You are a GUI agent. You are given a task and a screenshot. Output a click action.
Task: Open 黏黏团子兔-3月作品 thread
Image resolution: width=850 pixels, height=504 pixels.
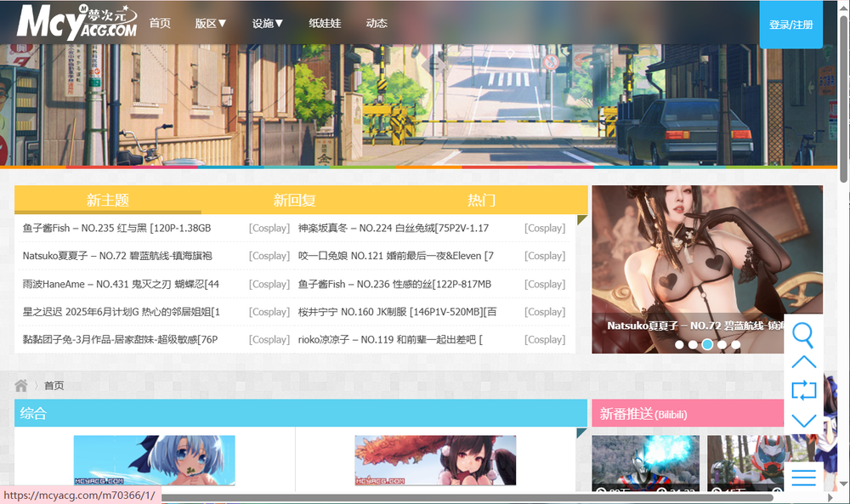pyautogui.click(x=120, y=340)
